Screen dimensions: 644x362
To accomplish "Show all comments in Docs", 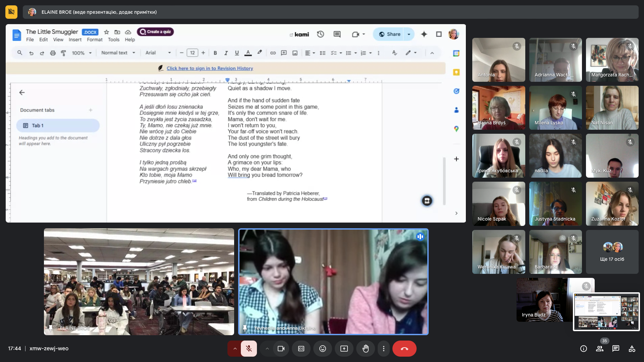I will 337,34.
